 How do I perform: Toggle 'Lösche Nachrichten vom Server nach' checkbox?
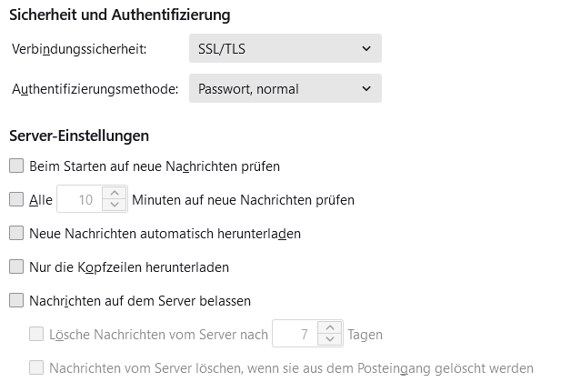pos(36,334)
